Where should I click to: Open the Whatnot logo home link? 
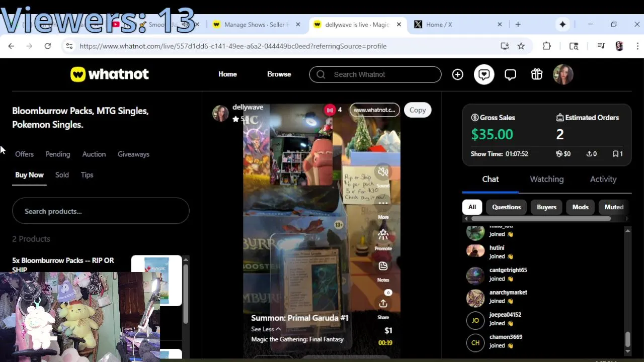point(110,74)
